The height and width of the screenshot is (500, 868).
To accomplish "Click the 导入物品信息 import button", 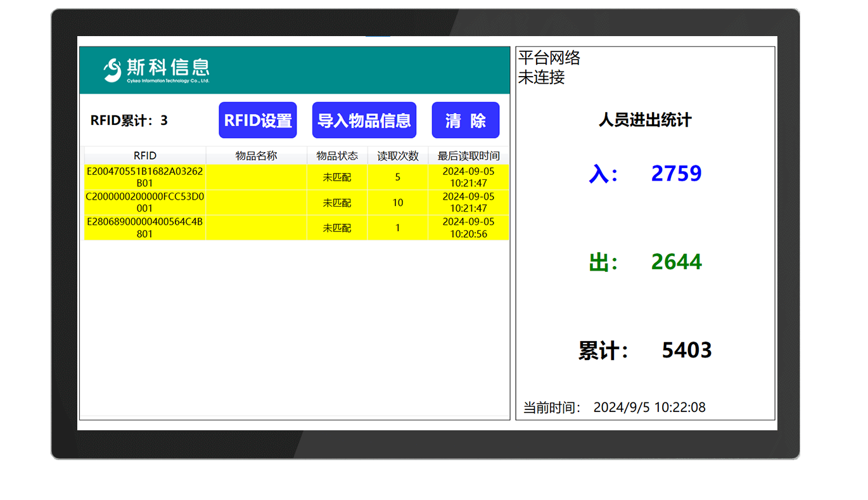I will (364, 120).
